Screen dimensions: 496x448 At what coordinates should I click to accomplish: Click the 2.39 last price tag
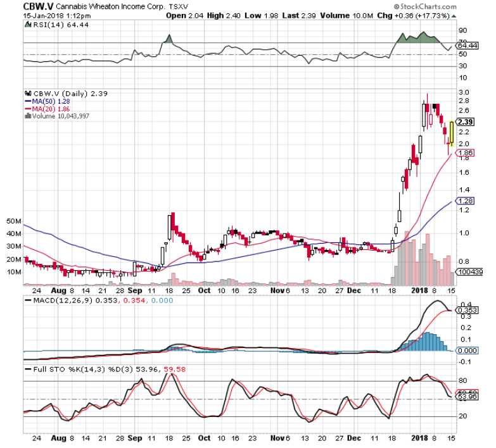click(x=466, y=121)
